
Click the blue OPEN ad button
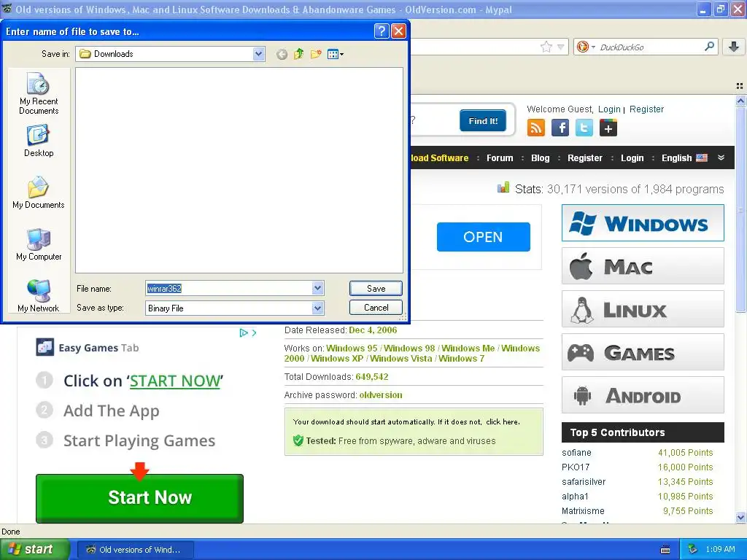tap(483, 237)
